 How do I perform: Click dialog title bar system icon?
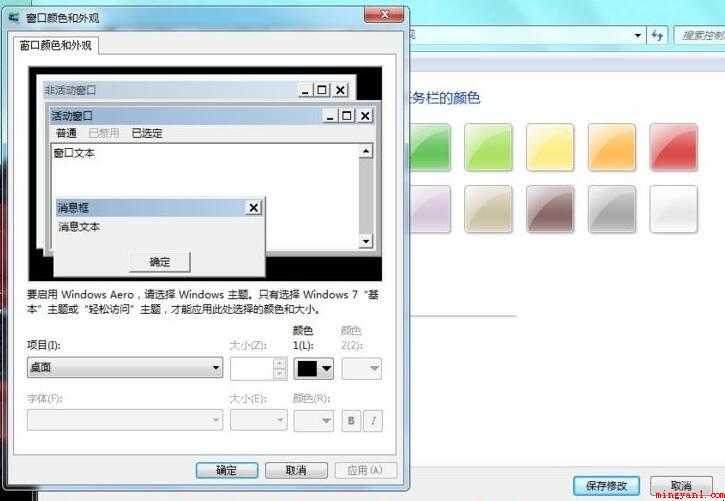click(15, 18)
